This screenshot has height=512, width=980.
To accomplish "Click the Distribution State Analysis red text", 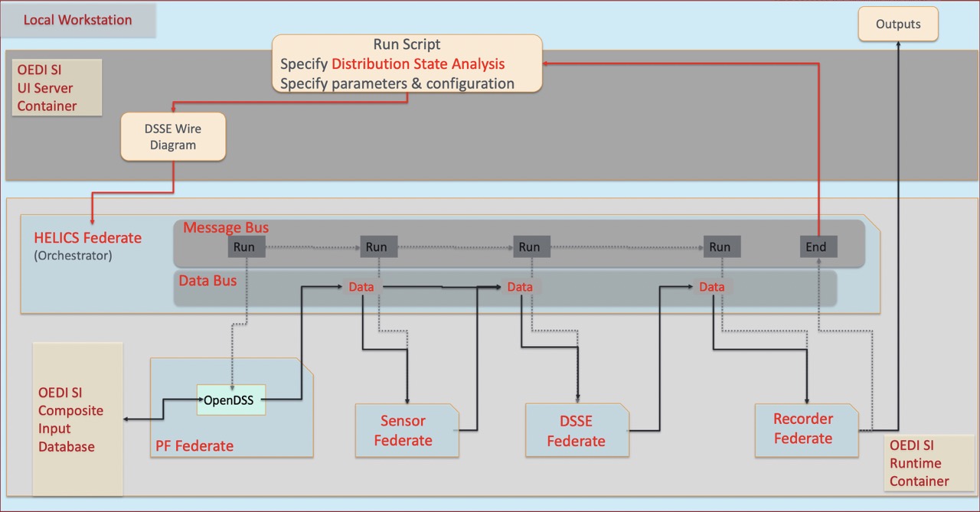I will point(418,64).
